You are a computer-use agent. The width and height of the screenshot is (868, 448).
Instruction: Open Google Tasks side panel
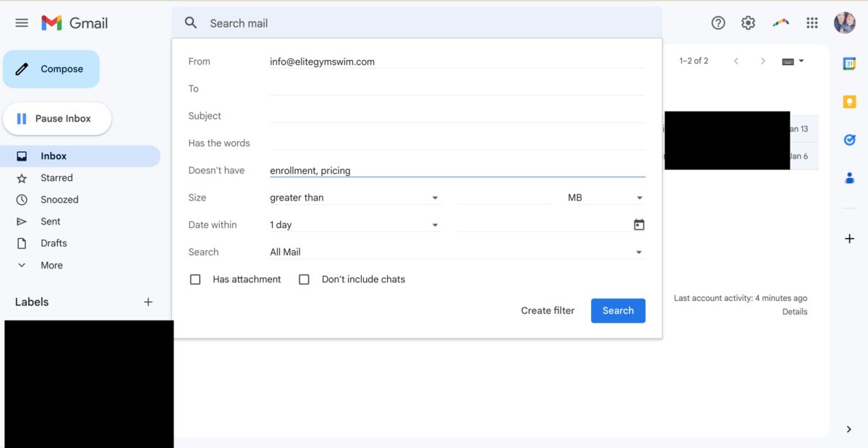(x=850, y=140)
